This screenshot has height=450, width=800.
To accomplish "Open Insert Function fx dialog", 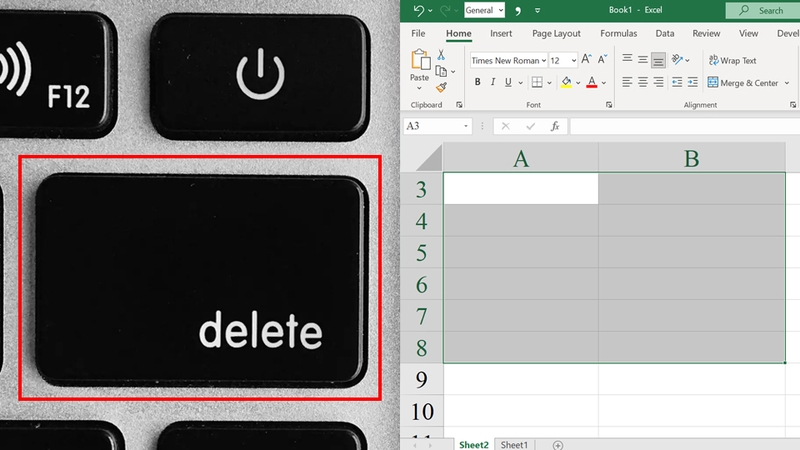I will [555, 126].
